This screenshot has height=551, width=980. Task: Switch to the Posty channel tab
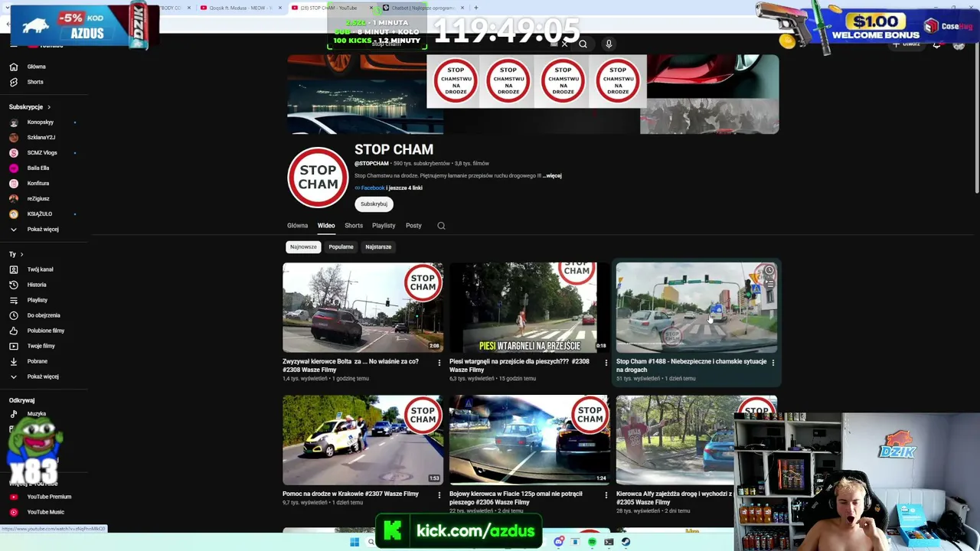click(x=413, y=226)
